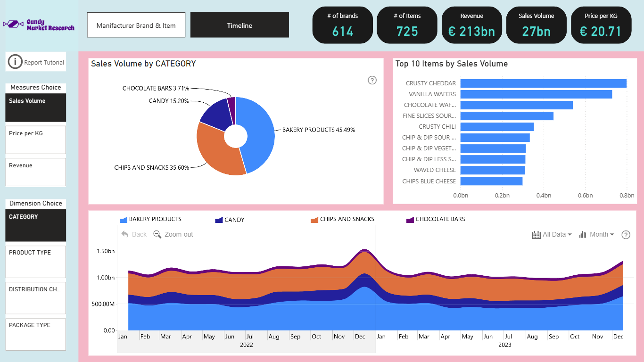Click 'CANDY 15.20%' donut label
Viewport: 644px width, 362px height.
tap(169, 101)
